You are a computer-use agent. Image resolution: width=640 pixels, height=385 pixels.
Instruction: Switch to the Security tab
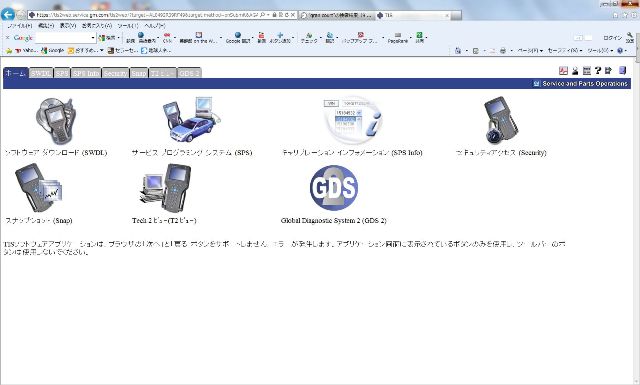116,73
